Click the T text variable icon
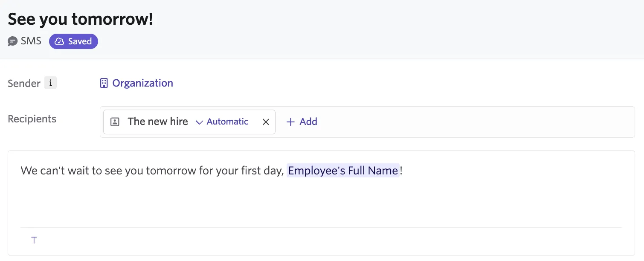This screenshot has width=644, height=261. pyautogui.click(x=34, y=240)
